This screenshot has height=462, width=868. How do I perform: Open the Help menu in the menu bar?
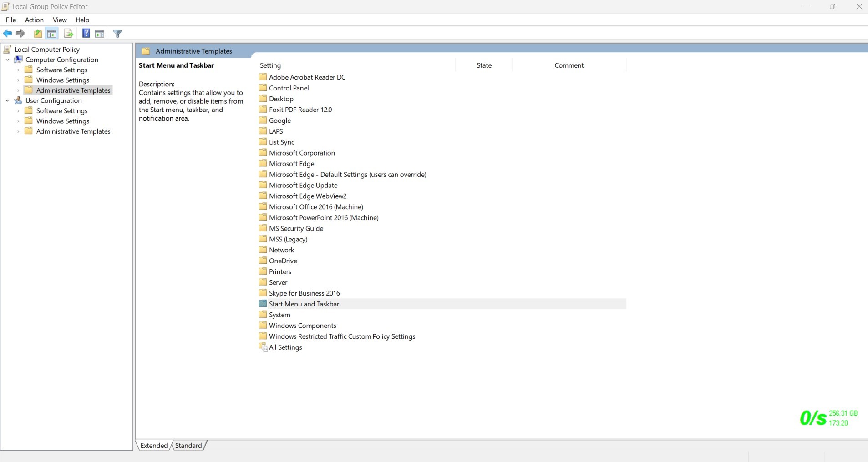(82, 20)
